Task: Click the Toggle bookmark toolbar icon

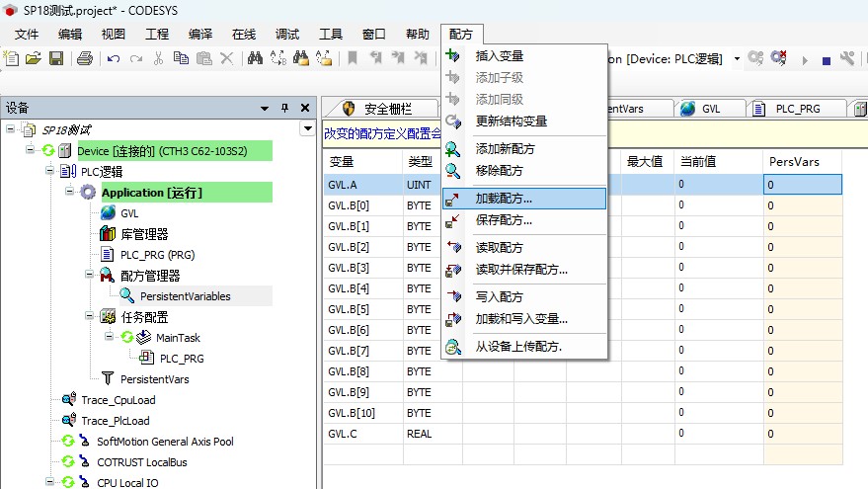Action: point(353,58)
